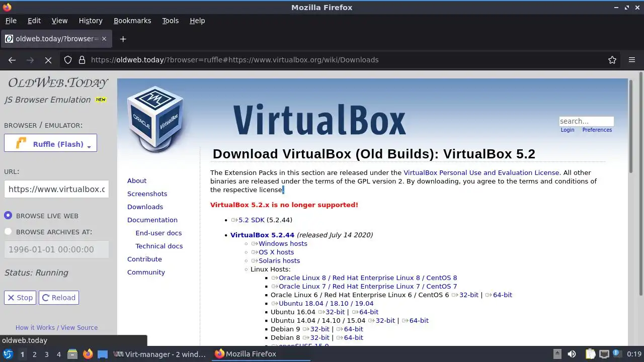View site security via the padlock icon
Image resolution: width=644 pixels, height=362 pixels.
(82, 60)
